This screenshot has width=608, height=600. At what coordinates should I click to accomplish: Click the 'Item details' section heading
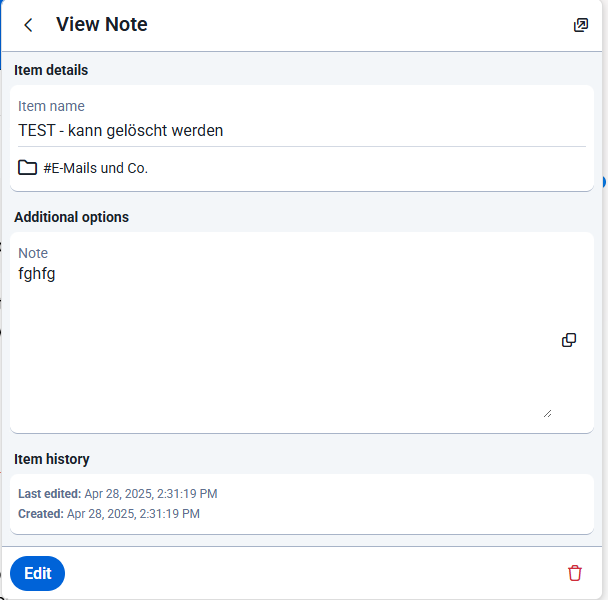point(51,70)
